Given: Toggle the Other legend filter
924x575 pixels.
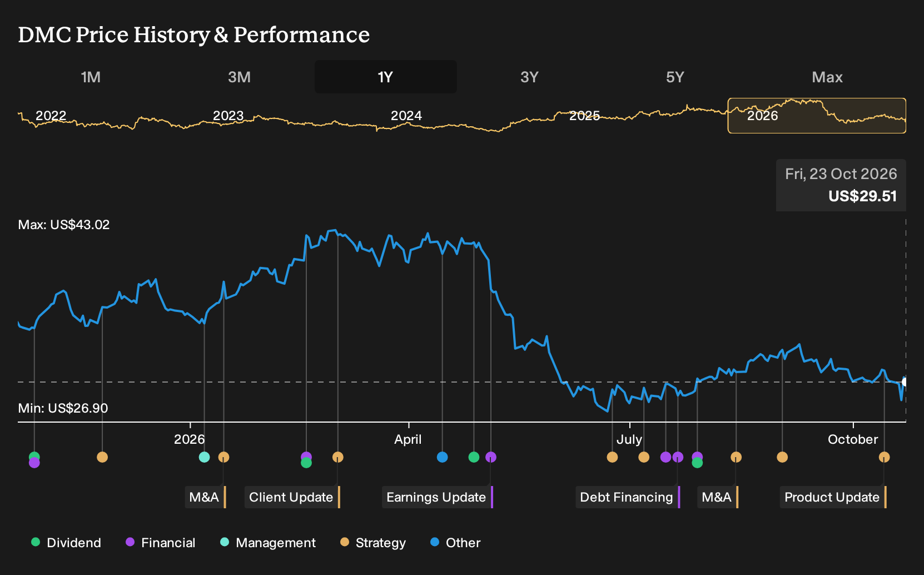Looking at the screenshot, I should 455,543.
